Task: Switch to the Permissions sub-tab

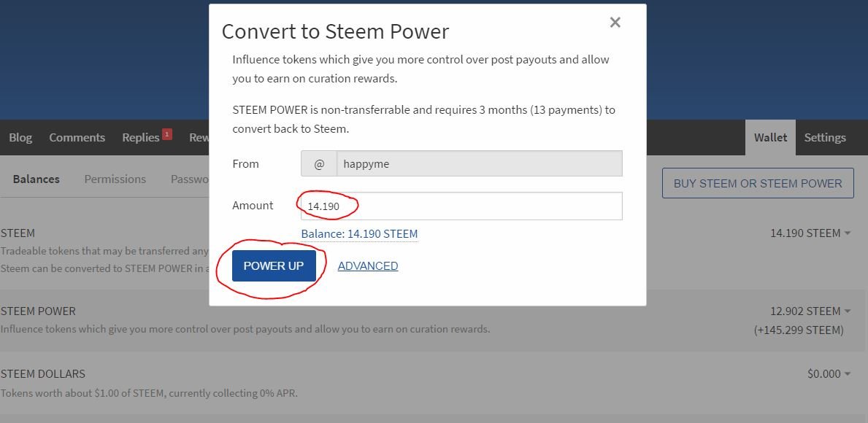Action: pos(115,179)
